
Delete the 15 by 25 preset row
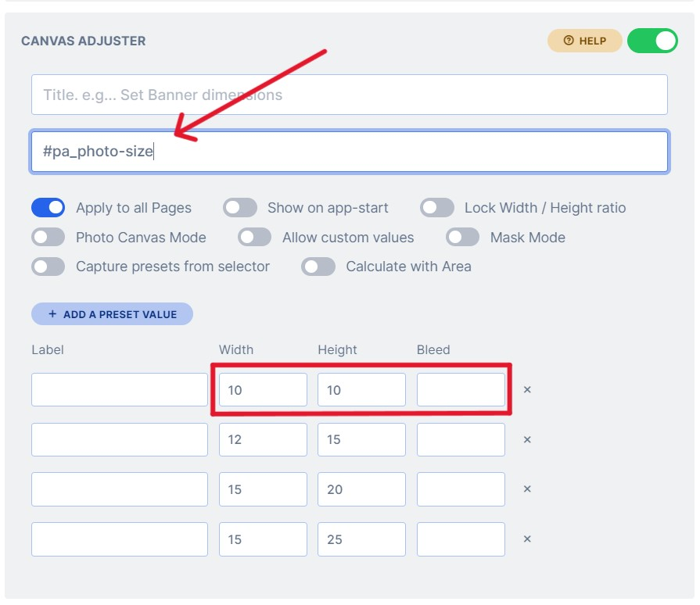[x=527, y=539]
